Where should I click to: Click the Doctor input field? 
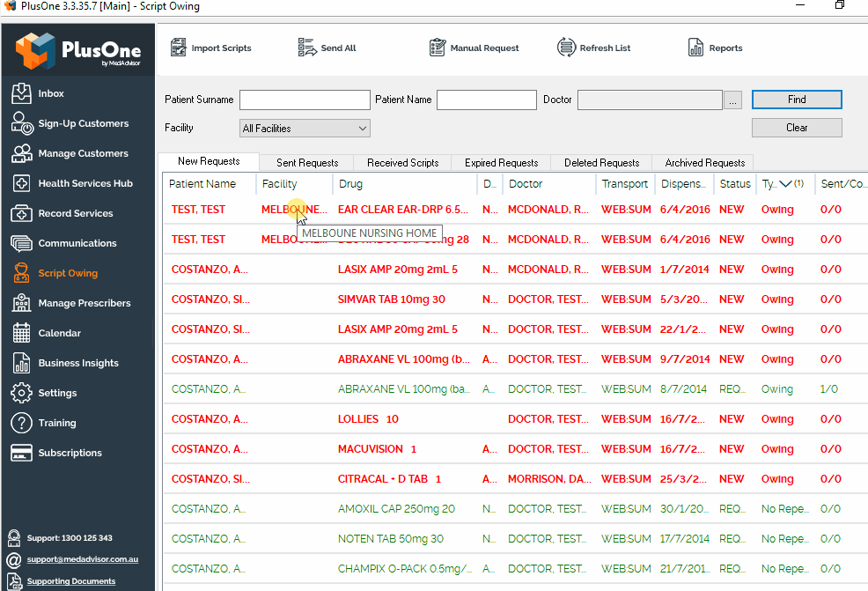click(x=650, y=100)
